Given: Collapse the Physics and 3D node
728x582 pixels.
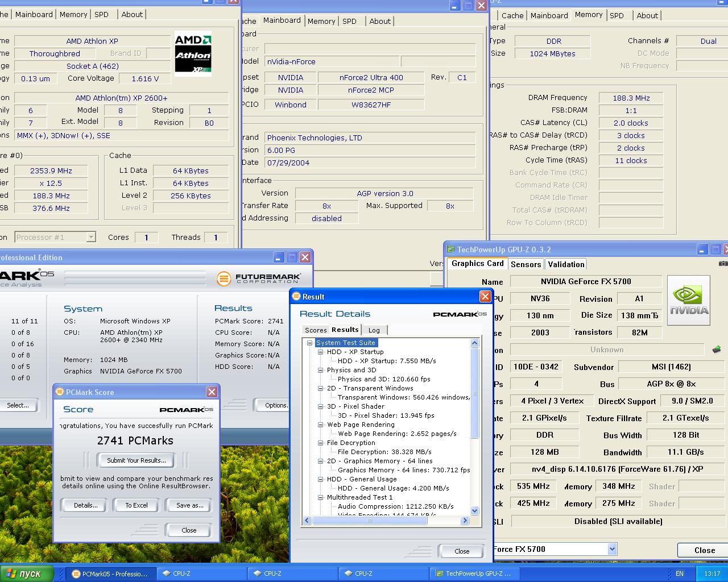Looking at the screenshot, I should coord(321,370).
